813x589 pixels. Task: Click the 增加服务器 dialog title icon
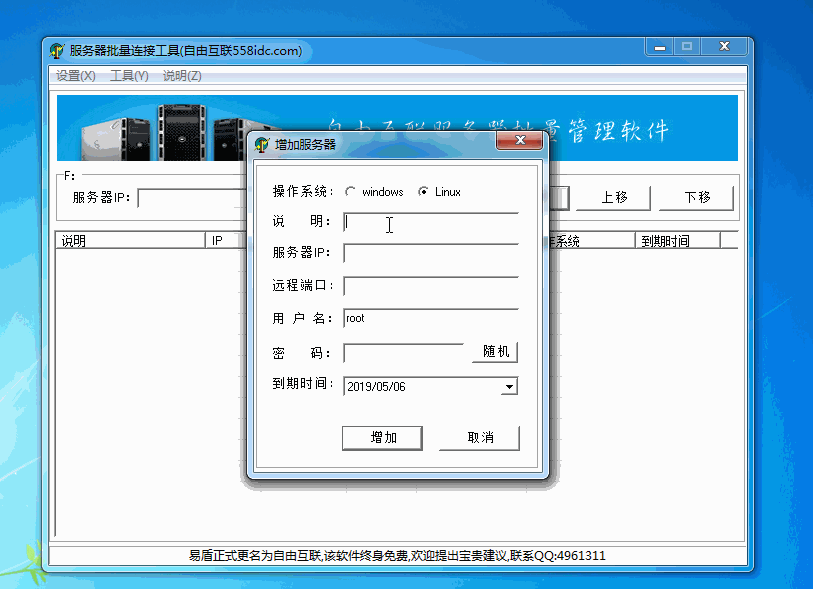tap(262, 144)
